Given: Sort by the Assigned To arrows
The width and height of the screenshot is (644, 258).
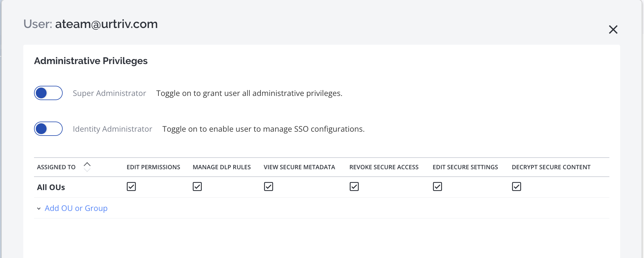Looking at the screenshot, I should tap(87, 167).
